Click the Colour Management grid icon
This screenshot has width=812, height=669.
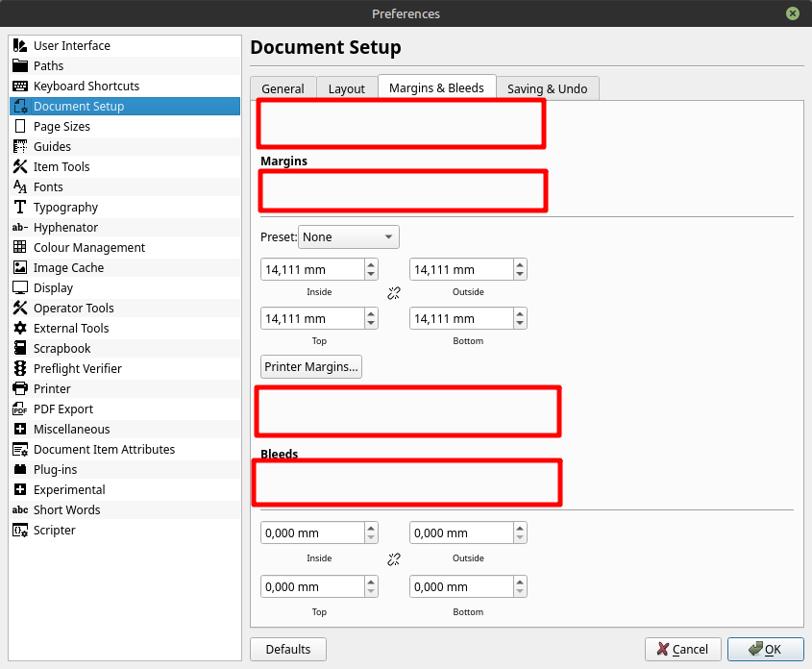(19, 248)
